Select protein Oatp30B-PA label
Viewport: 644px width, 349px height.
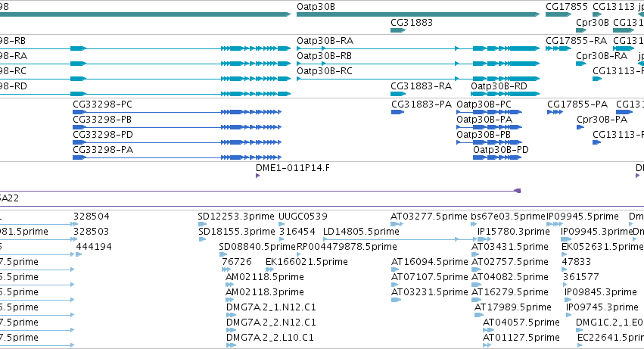tap(484, 120)
